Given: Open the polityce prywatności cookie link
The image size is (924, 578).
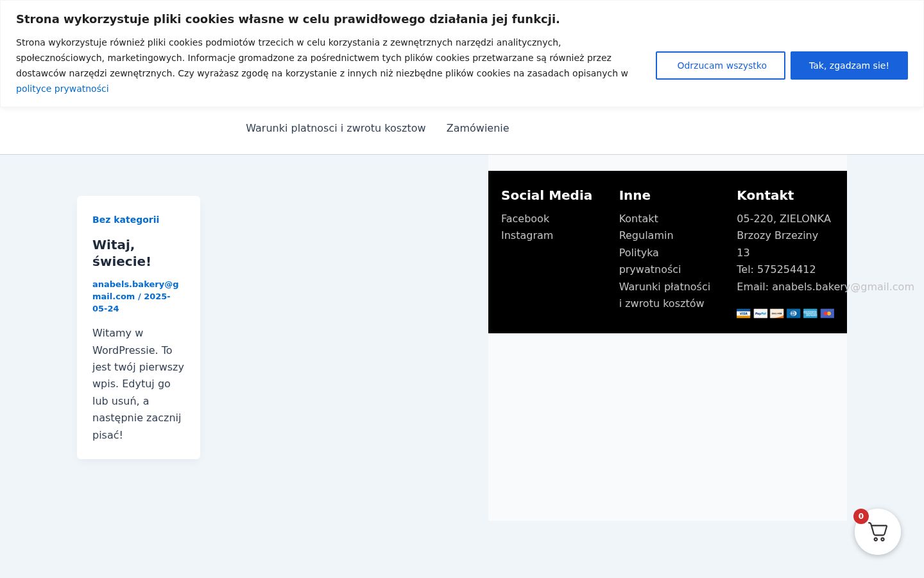Looking at the screenshot, I should click(62, 89).
